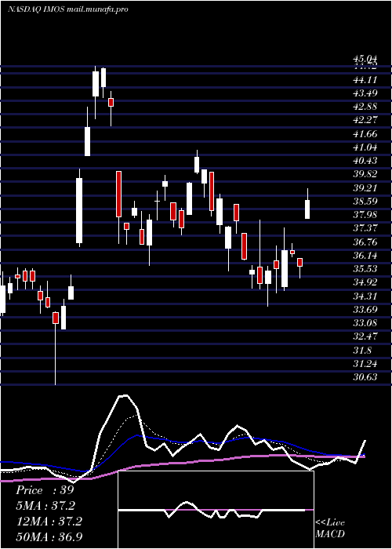Click the 36.14 price axis label

tap(365, 256)
